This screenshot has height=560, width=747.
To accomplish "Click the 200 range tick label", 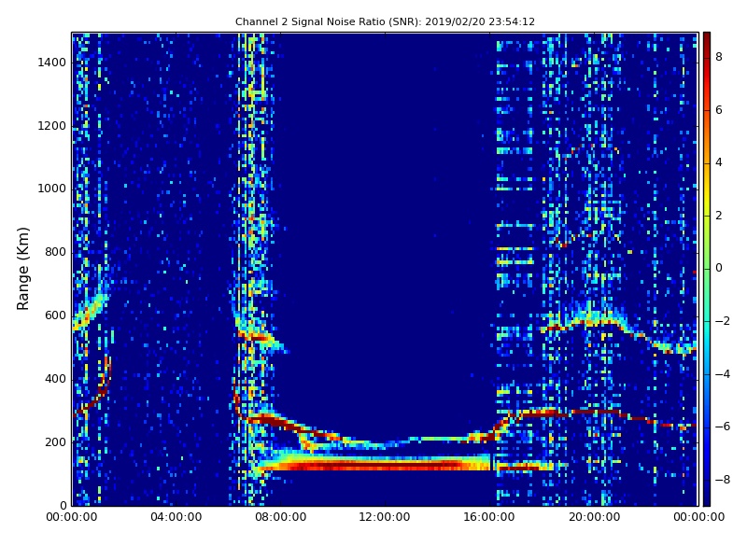I will [x=55, y=442].
